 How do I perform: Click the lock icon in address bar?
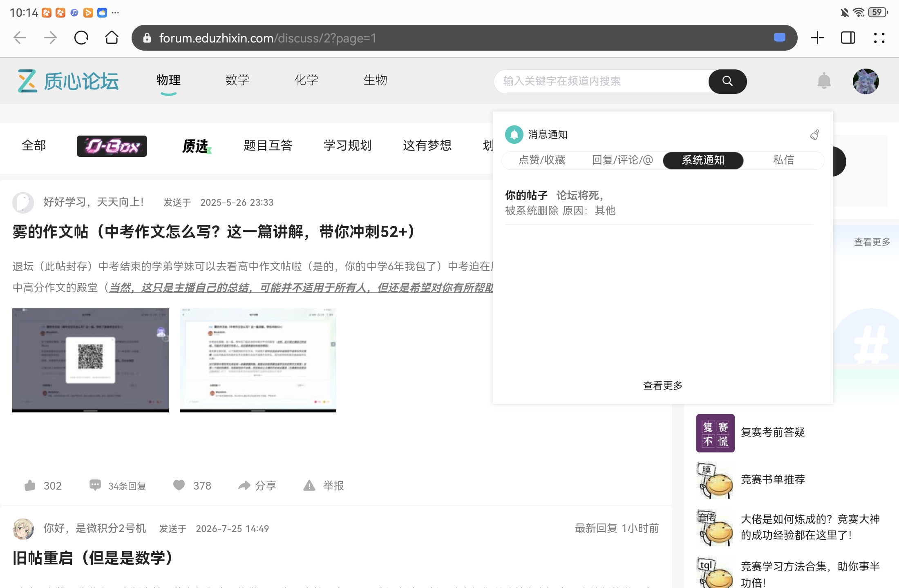[147, 38]
